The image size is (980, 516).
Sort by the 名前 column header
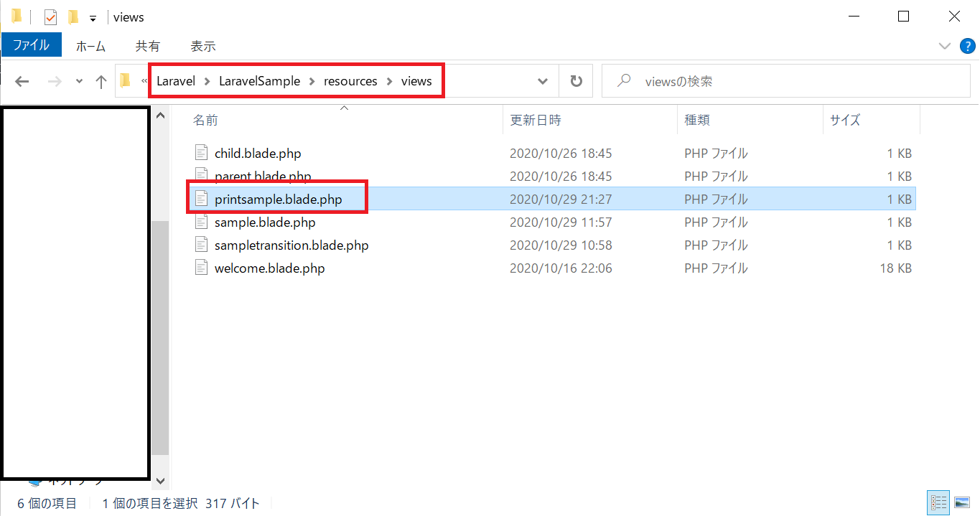coord(205,120)
